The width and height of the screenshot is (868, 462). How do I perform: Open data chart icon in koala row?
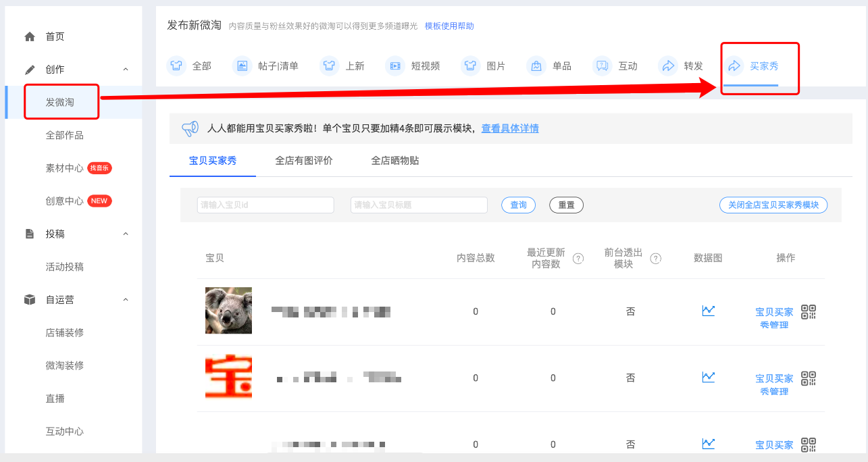coord(708,311)
